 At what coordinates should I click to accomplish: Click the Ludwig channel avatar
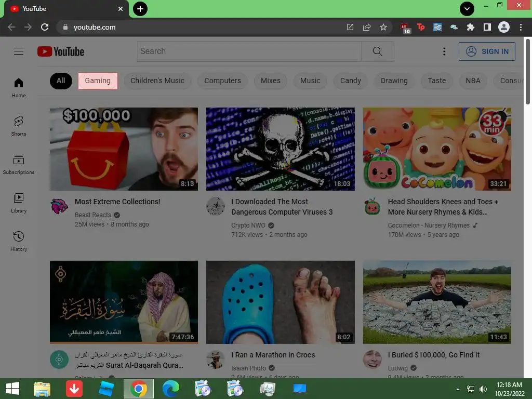pos(372,360)
